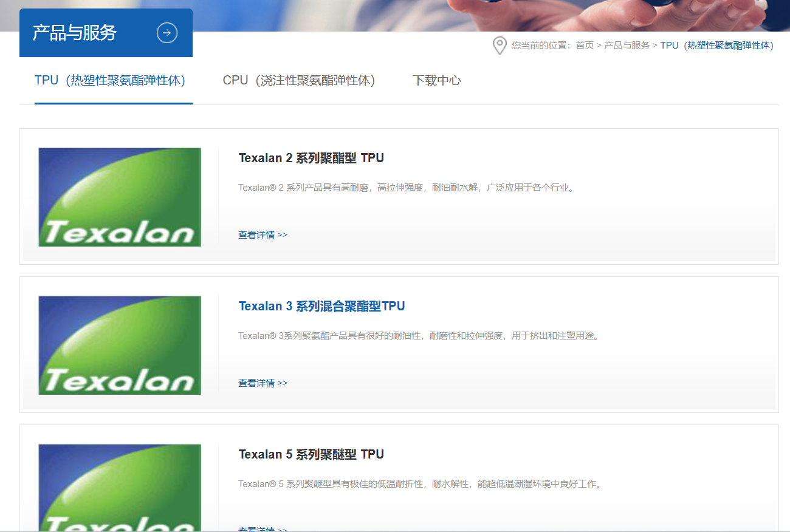Select the Texalan® 3系列聚氨酯产品 description text
790x532 pixels.
tap(419, 336)
